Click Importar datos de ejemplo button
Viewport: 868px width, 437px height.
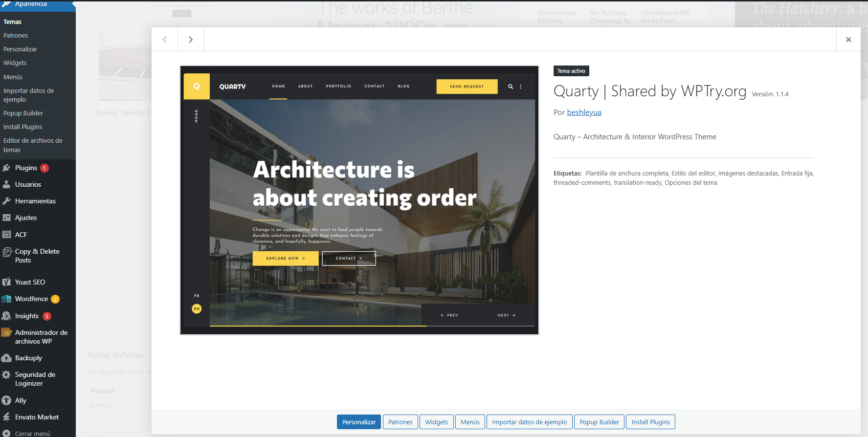[529, 422]
